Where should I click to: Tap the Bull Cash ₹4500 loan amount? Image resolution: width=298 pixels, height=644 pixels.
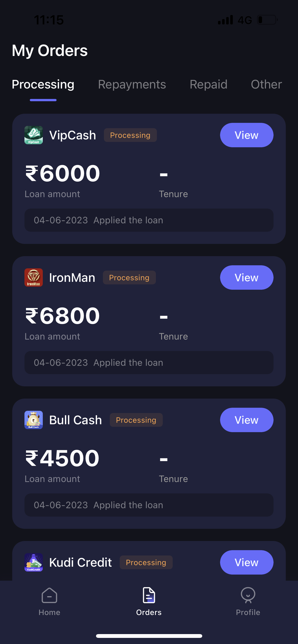(x=62, y=458)
